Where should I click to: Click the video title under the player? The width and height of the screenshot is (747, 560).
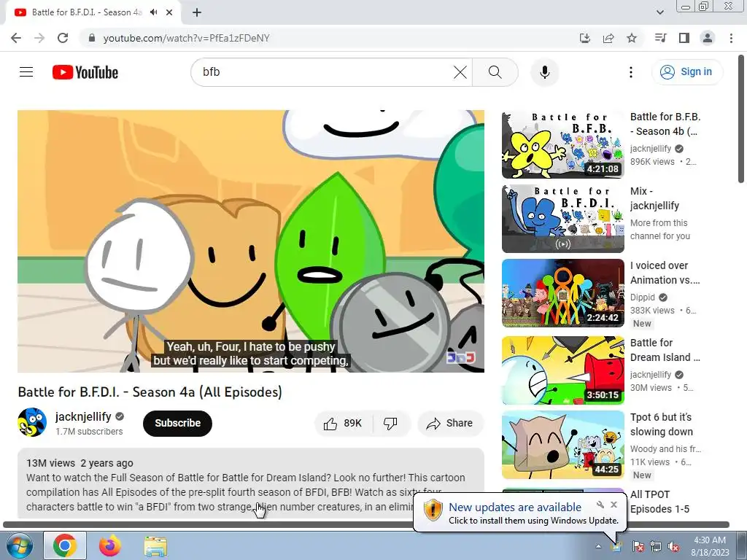pyautogui.click(x=150, y=392)
